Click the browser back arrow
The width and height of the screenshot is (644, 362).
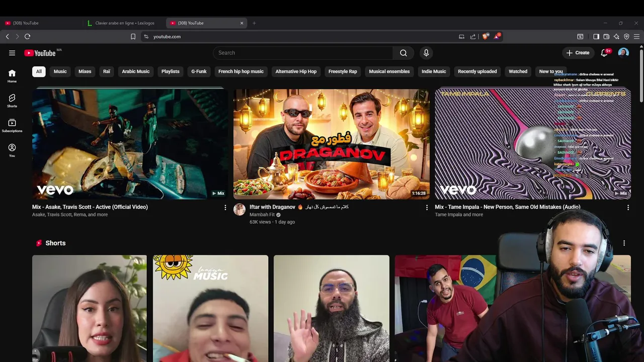(x=8, y=36)
